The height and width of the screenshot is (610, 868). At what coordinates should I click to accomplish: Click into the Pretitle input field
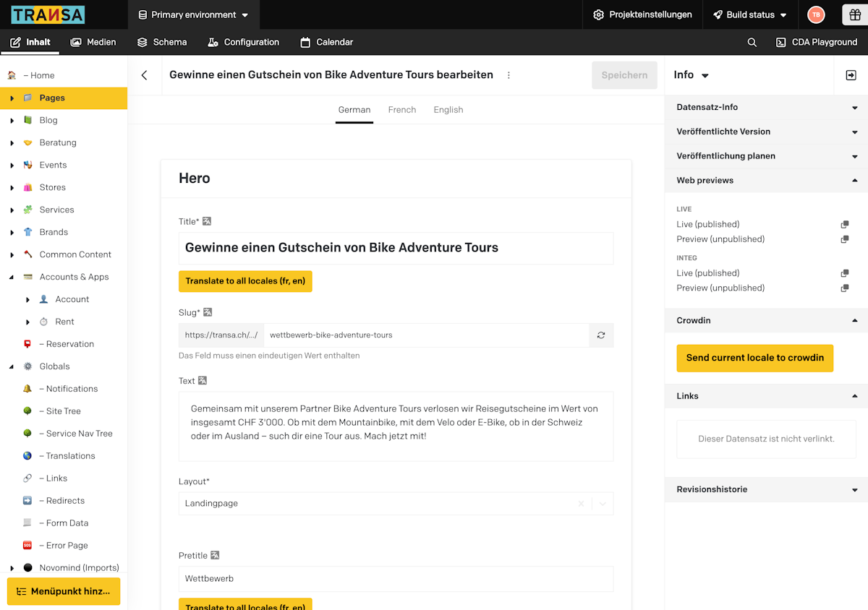pyautogui.click(x=396, y=579)
